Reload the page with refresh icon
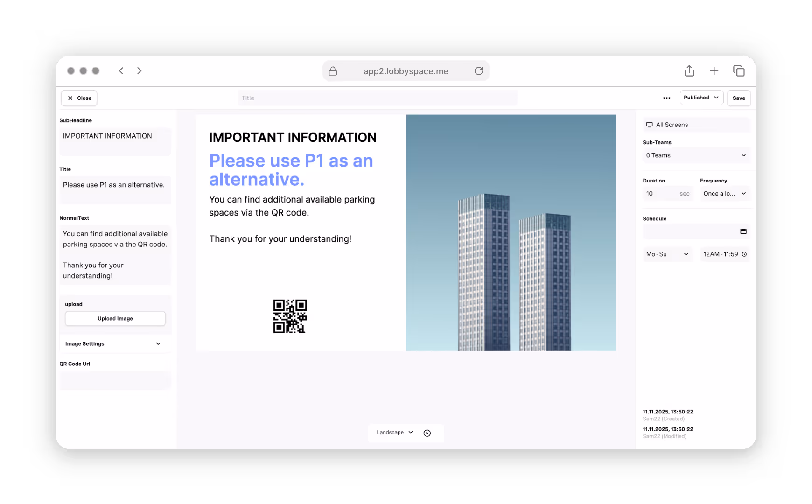 pos(479,71)
